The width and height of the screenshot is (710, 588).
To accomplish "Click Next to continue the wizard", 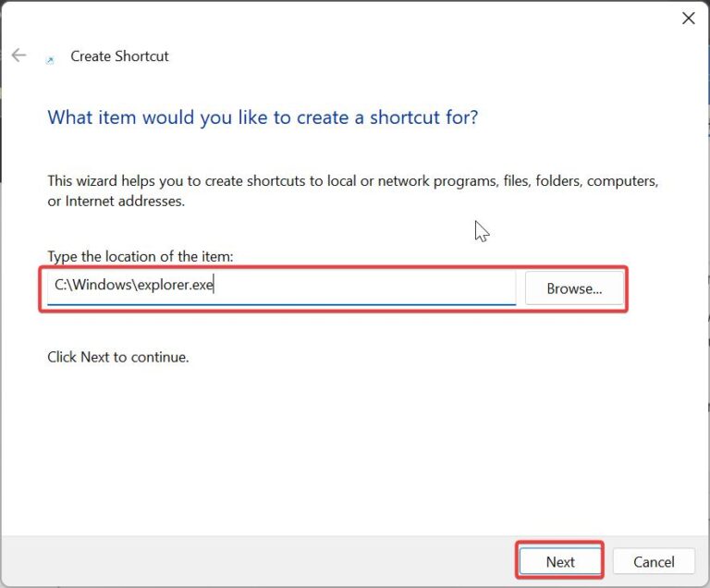I will [560, 562].
